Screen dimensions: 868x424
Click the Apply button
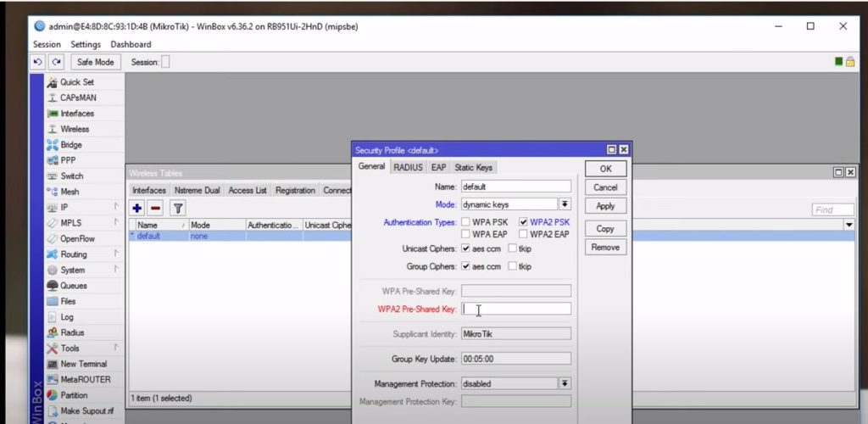coord(605,206)
